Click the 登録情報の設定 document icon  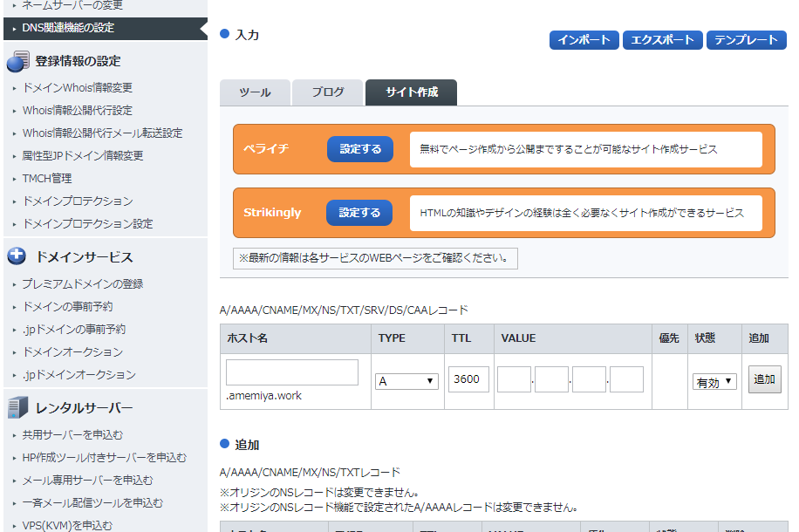pos(18,60)
